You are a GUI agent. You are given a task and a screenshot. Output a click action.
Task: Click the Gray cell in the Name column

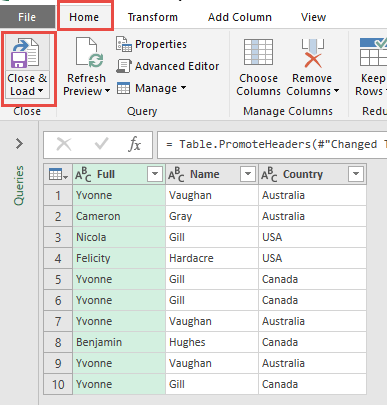(x=212, y=216)
